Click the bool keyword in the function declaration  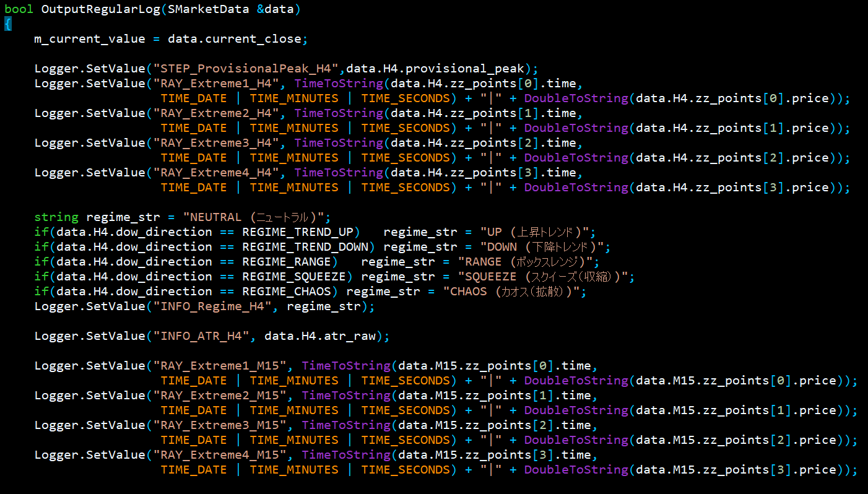19,9
